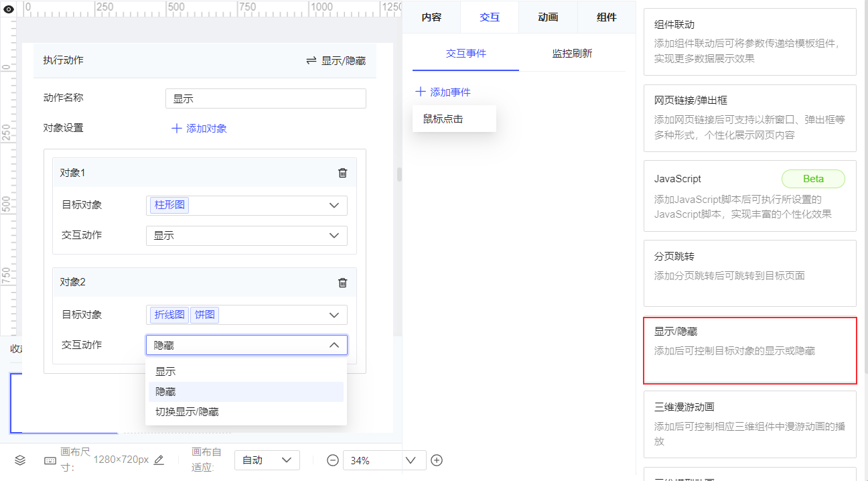Select the 分页跳转 action card
The image size is (868, 481).
coord(750,273)
